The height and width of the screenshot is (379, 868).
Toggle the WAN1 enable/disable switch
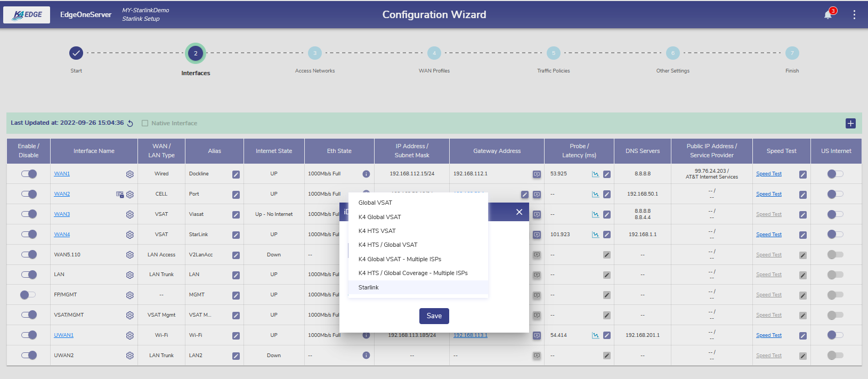(29, 174)
